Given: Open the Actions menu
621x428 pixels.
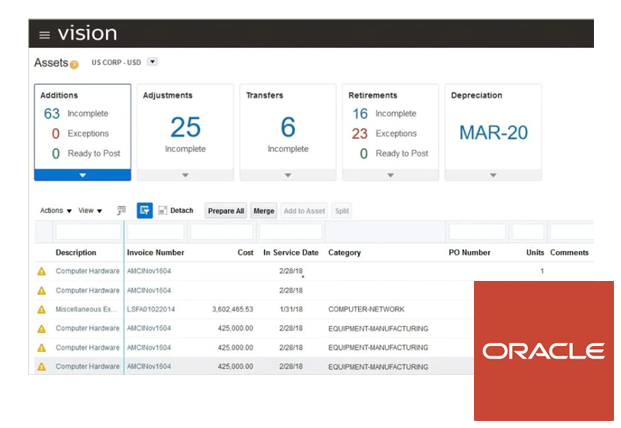Looking at the screenshot, I should 55,211.
